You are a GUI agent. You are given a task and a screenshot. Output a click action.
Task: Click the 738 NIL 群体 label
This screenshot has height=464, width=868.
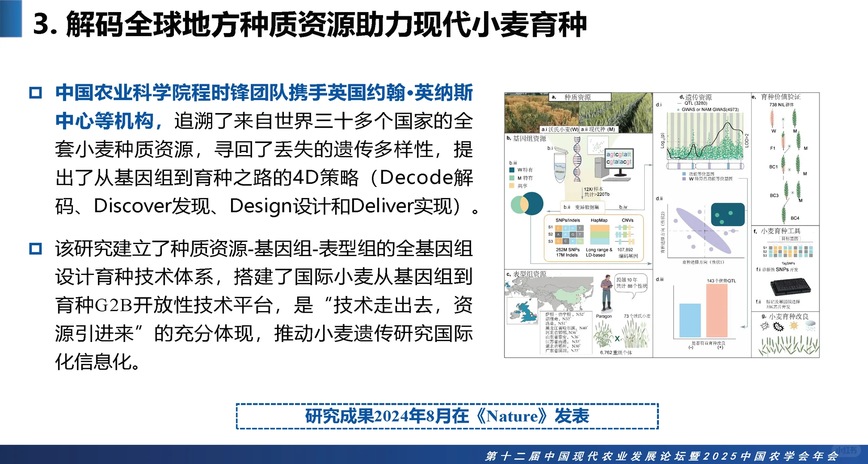781,104
